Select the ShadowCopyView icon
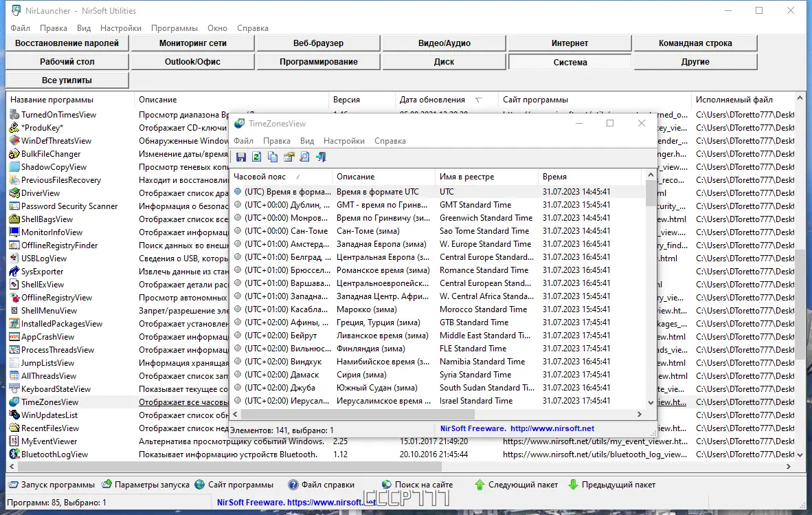 coord(14,167)
